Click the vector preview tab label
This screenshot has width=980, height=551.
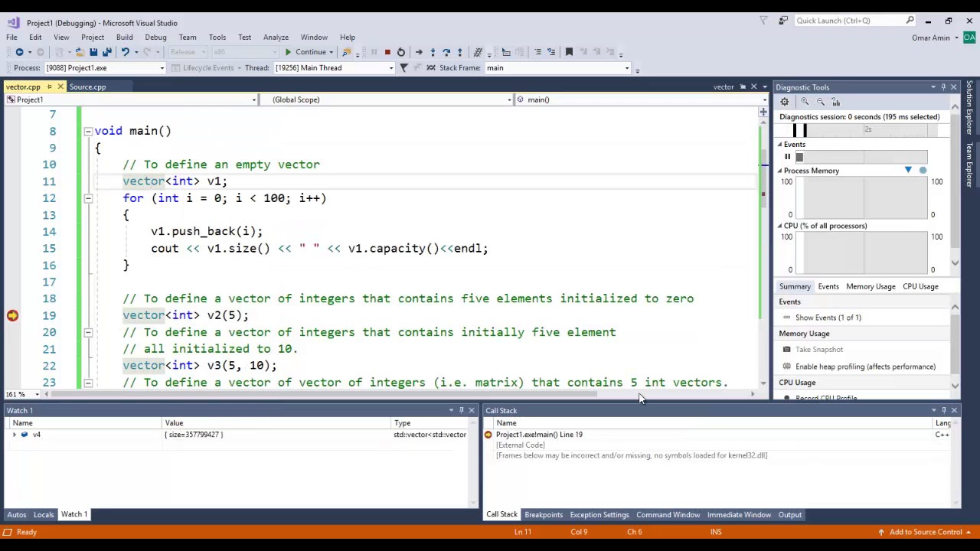[724, 87]
